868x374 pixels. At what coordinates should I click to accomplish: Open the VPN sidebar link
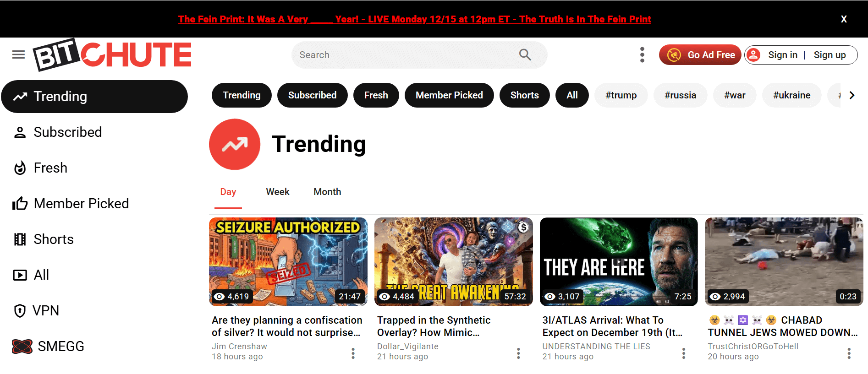click(45, 311)
